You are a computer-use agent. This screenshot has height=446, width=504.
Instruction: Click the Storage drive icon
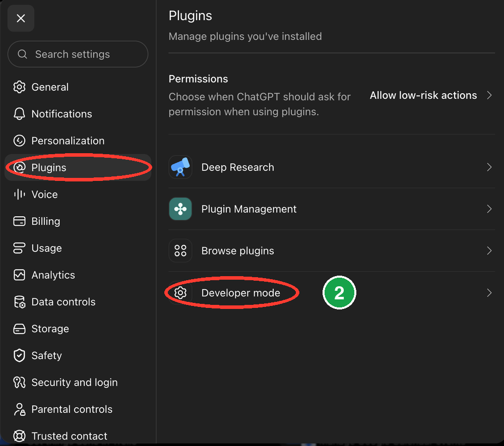pyautogui.click(x=19, y=329)
